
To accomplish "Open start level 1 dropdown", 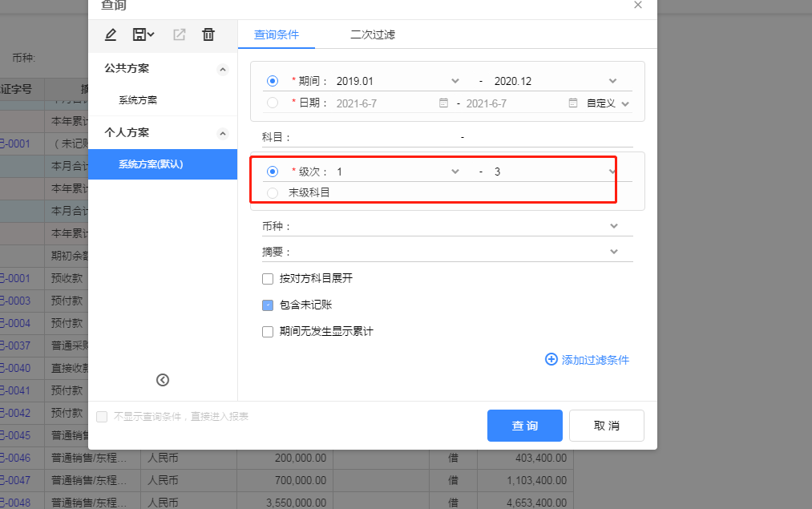I will tap(455, 172).
